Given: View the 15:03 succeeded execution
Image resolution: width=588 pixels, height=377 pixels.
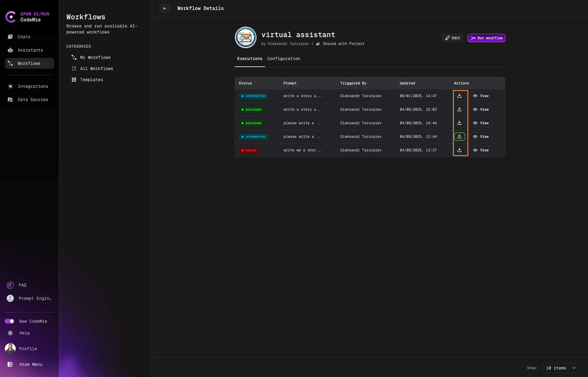Looking at the screenshot, I should pyautogui.click(x=481, y=109).
